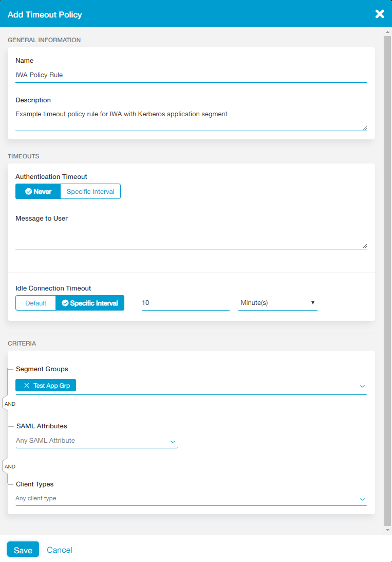Click the idle timeout value field
This screenshot has width=392, height=562.
[185, 303]
